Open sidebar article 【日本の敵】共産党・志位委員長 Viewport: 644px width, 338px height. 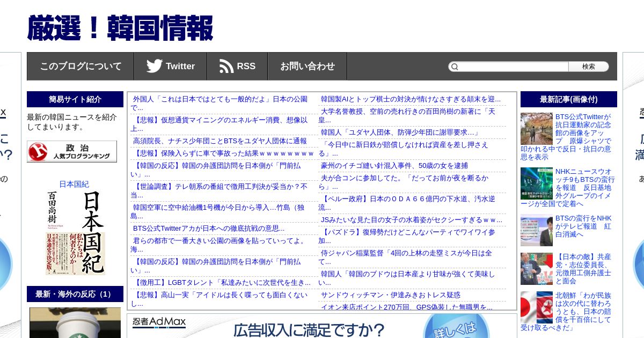click(583, 269)
